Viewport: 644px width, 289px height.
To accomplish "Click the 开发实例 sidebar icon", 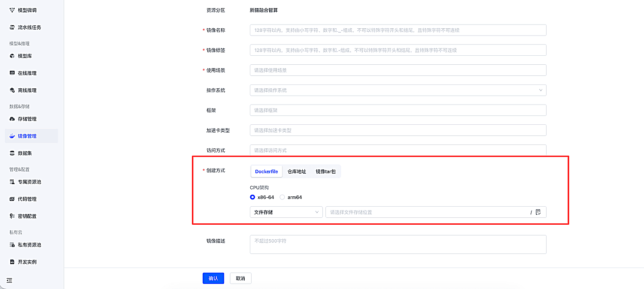I will (12, 262).
